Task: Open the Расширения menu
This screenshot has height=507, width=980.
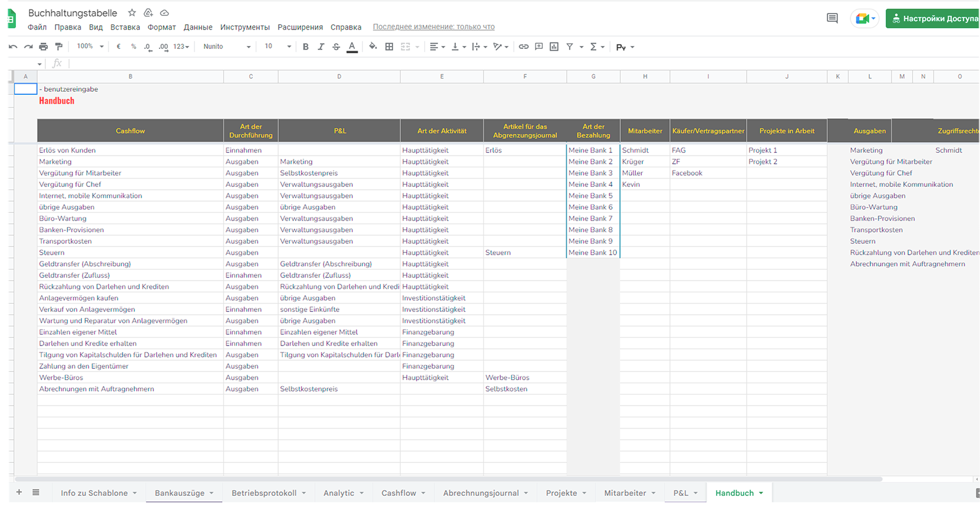Action: pyautogui.click(x=300, y=27)
